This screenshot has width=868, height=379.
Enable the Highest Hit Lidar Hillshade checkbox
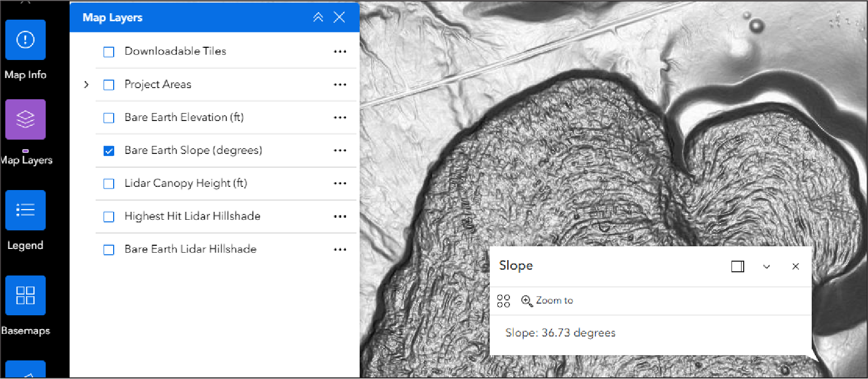pos(109,217)
